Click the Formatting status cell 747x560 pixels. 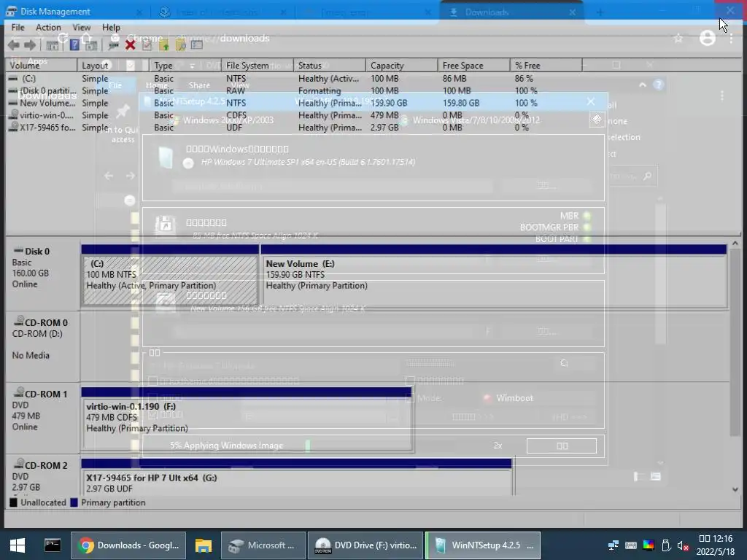320,90
